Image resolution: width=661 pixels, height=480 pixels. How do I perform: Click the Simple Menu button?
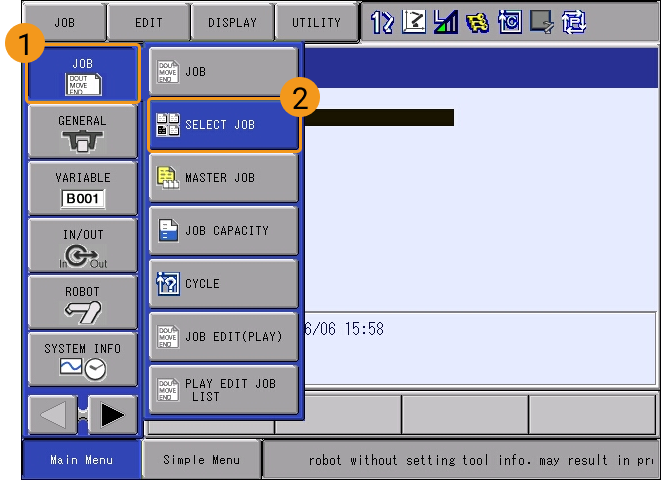(x=201, y=460)
